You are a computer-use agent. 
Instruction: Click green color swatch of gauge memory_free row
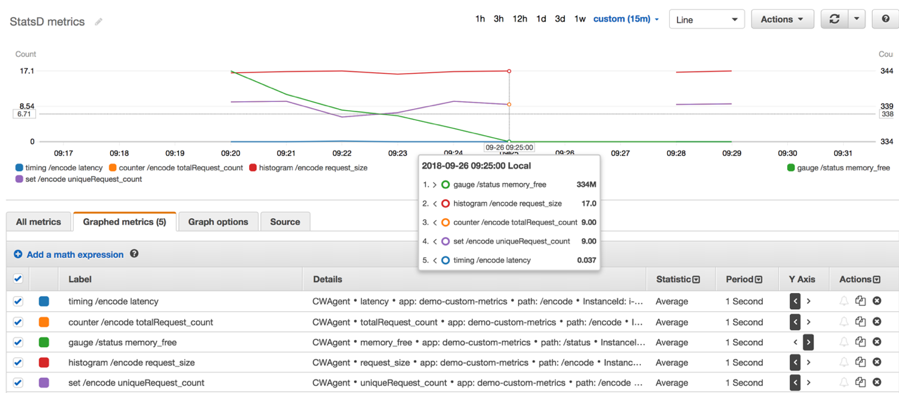[44, 343]
